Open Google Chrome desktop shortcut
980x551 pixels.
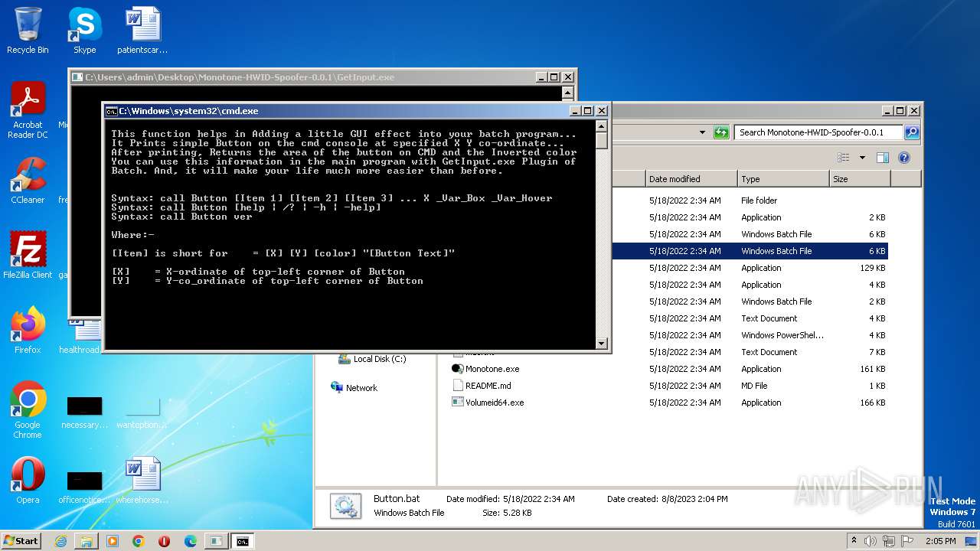coord(28,409)
